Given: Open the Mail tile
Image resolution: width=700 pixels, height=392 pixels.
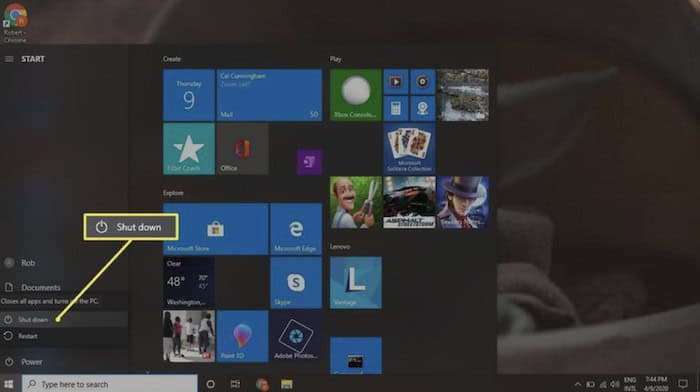Looking at the screenshot, I should pos(269,95).
